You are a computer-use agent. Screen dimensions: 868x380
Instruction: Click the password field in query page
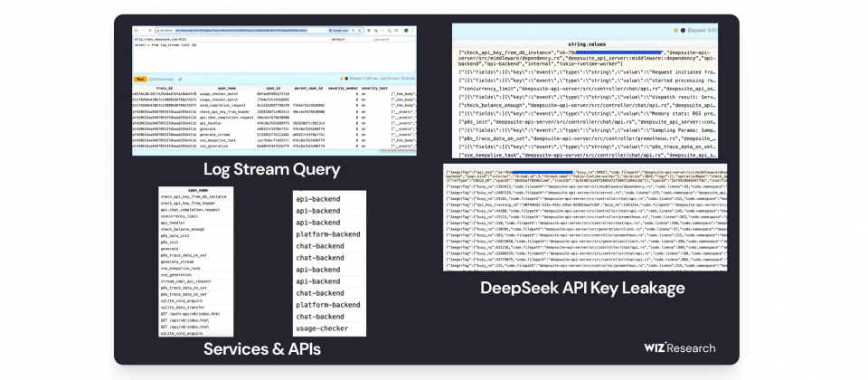pos(394,39)
